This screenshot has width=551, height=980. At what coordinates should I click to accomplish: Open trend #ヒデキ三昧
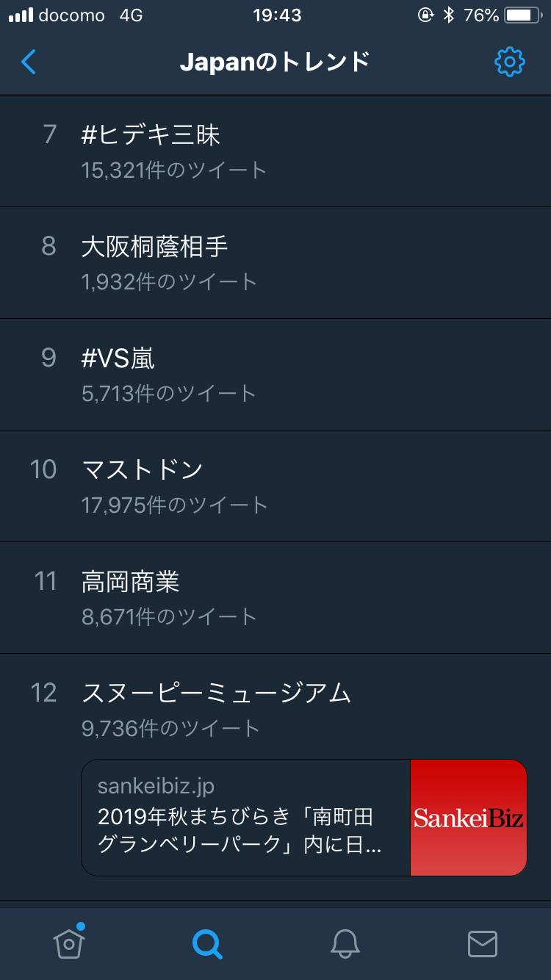tap(275, 151)
